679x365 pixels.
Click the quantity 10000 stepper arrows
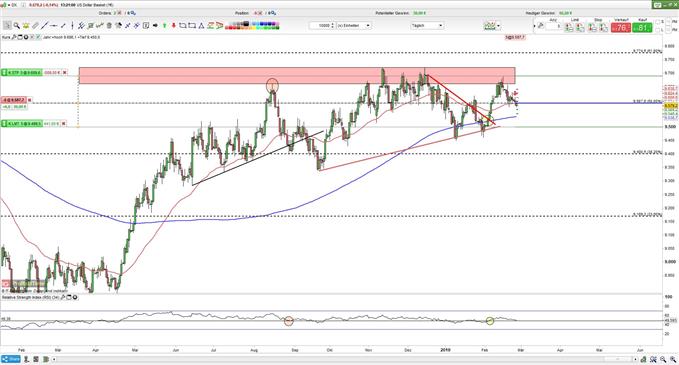(x=332, y=26)
